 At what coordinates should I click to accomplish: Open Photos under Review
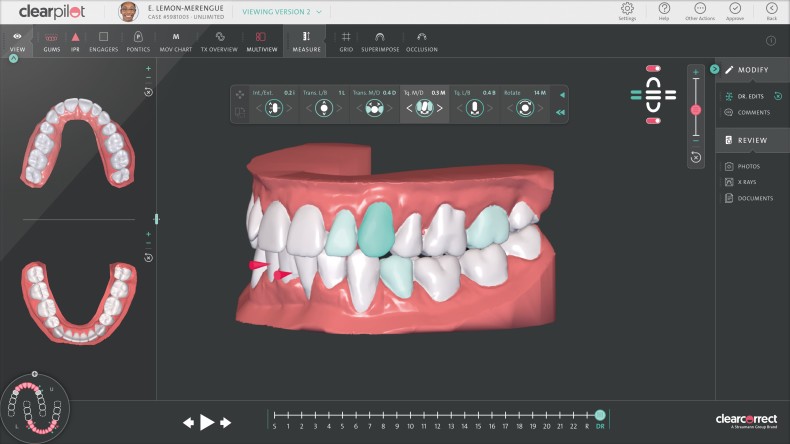pyautogui.click(x=748, y=166)
